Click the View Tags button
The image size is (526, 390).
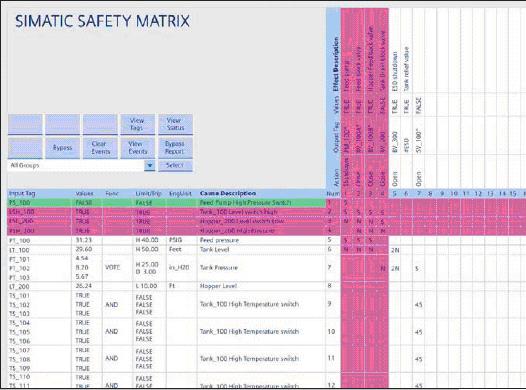point(137,124)
